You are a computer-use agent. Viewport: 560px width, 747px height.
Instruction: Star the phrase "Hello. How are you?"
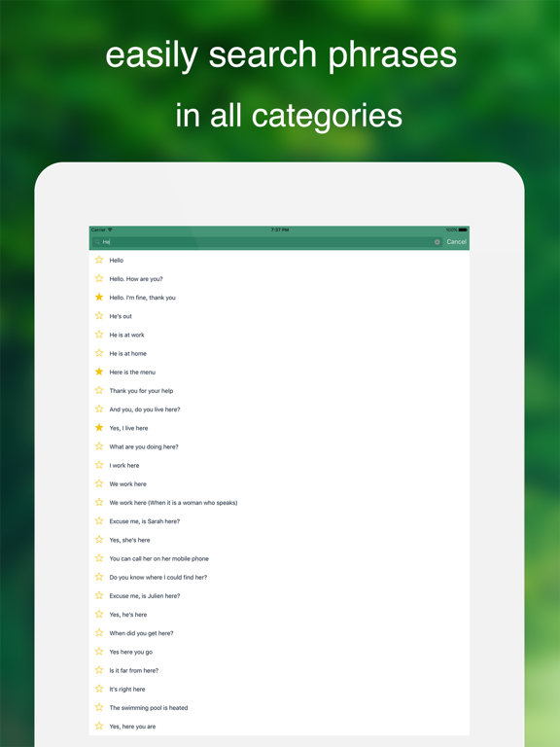[x=99, y=278]
